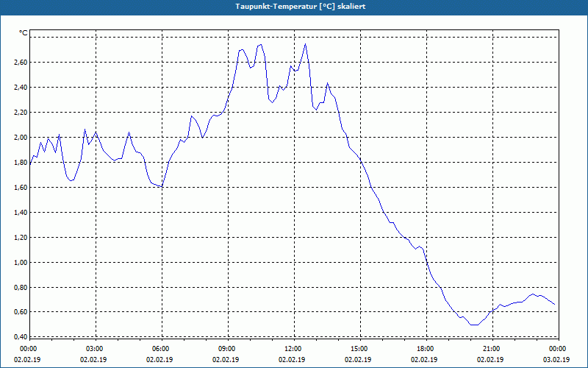Click the 15:00 time label
The height and width of the screenshot is (368, 588).
[358, 349]
